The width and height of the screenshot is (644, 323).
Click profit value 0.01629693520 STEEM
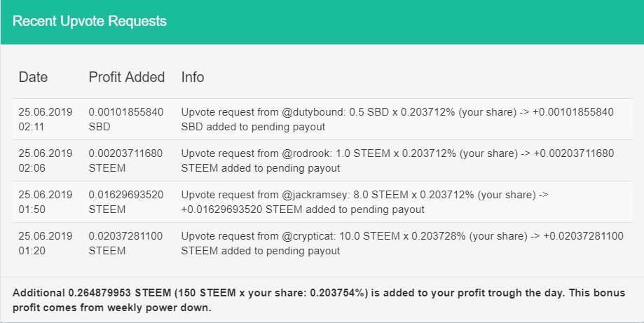[x=125, y=202]
